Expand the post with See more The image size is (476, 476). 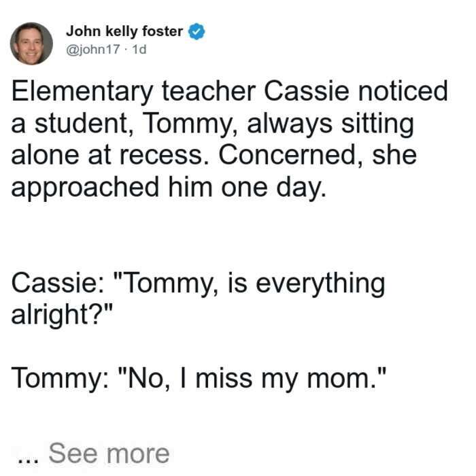coord(109,454)
